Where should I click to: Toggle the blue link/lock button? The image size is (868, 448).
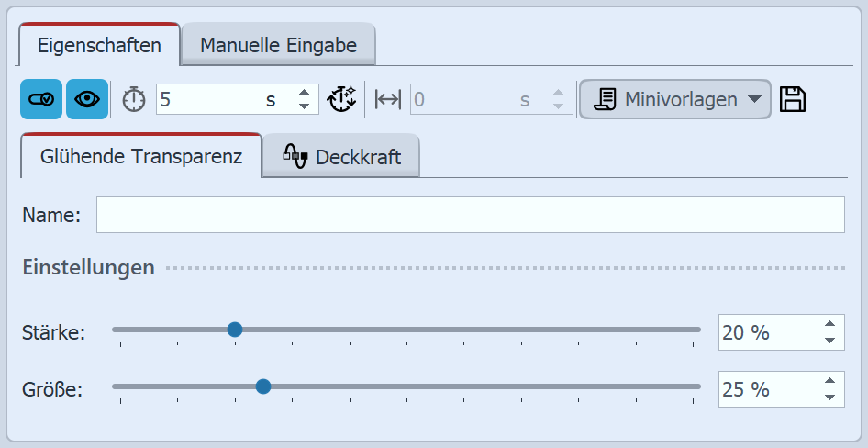click(41, 100)
